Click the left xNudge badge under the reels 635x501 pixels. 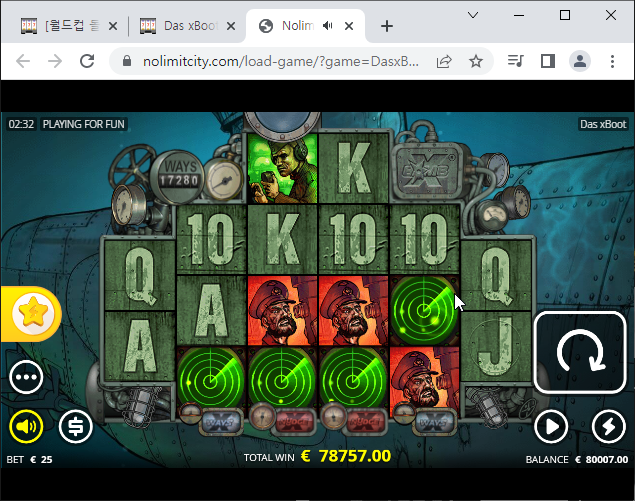pyautogui.click(x=296, y=422)
